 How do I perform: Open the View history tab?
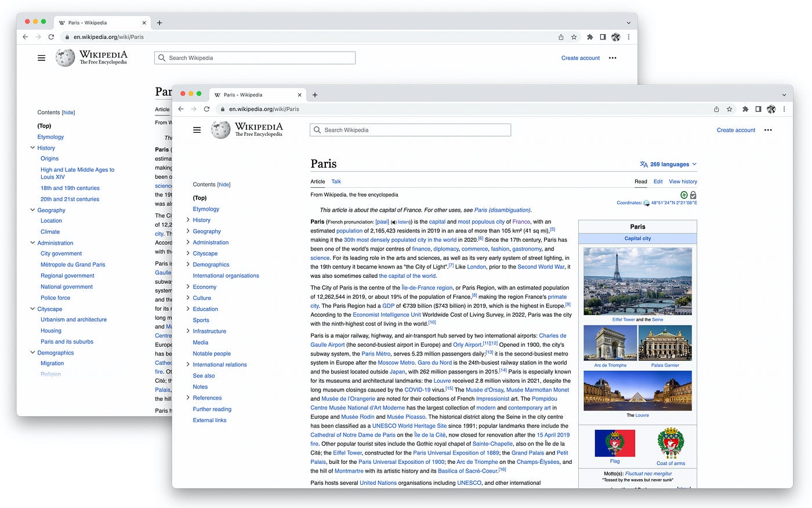[683, 182]
